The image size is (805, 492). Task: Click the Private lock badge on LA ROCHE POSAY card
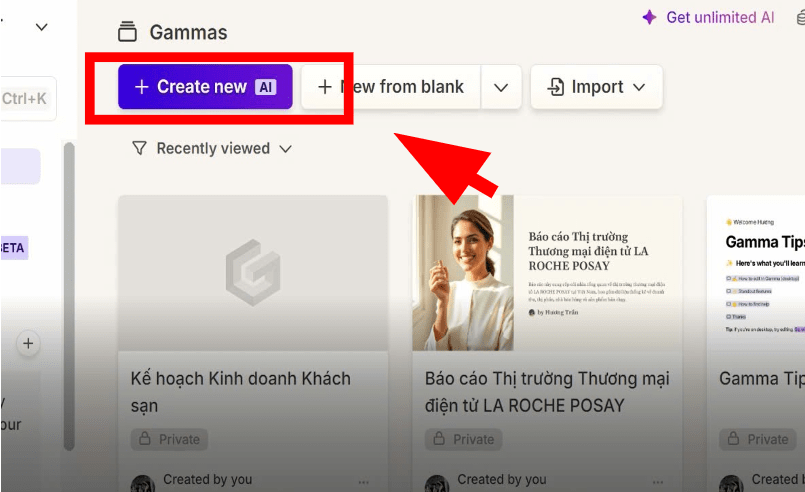point(463,439)
